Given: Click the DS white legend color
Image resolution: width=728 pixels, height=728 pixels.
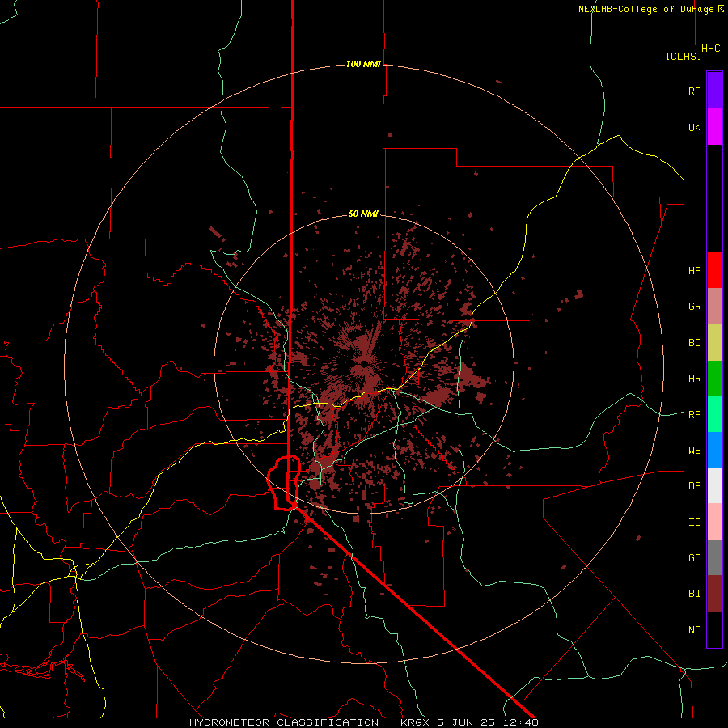Looking at the screenshot, I should tap(714, 485).
